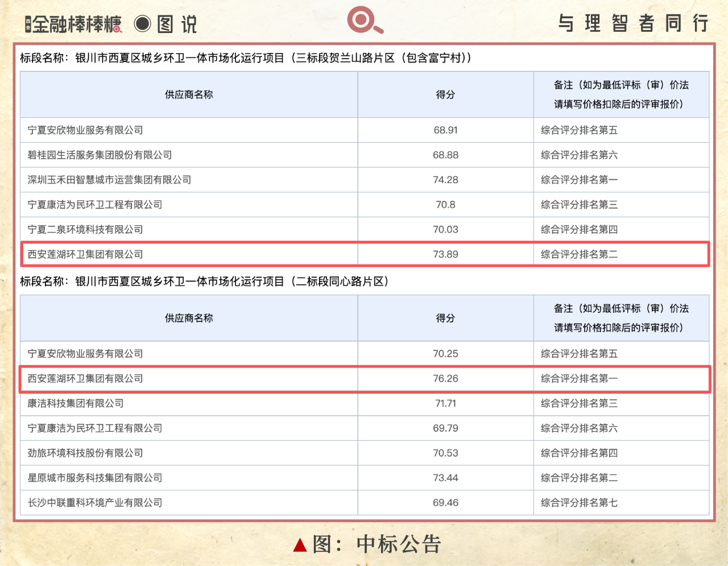Click the score 70.53
Image resolution: width=728 pixels, height=566 pixels.
point(445,453)
